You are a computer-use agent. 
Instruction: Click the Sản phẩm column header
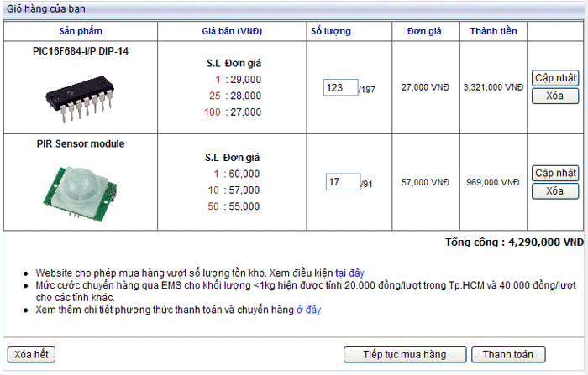[81, 31]
